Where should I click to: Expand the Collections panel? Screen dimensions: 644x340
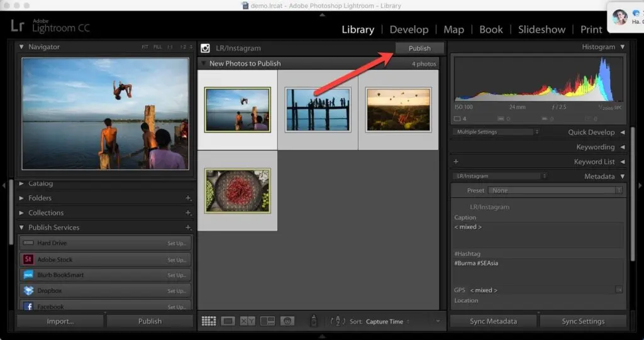point(22,212)
